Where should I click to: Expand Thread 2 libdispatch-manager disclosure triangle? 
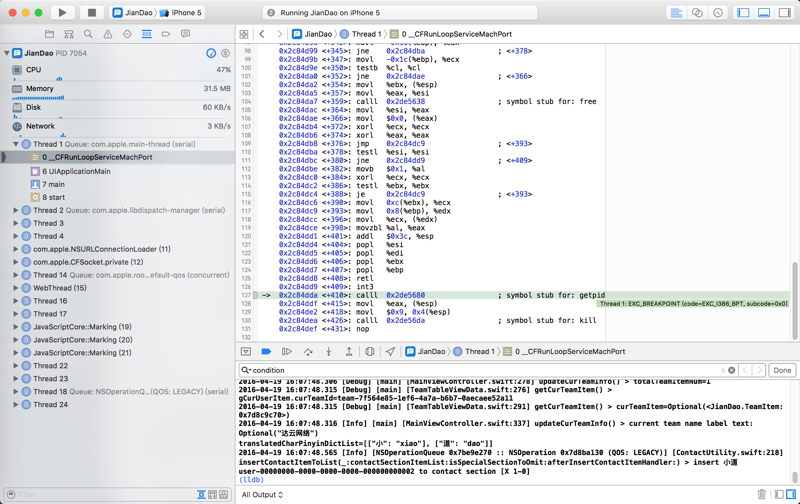16,211
